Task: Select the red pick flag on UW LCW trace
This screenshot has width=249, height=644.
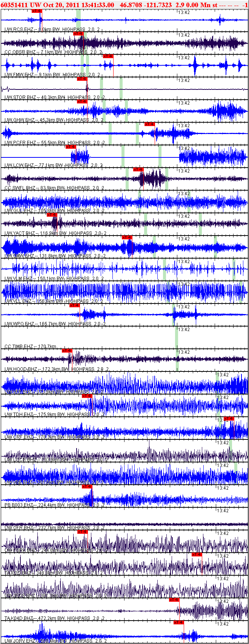Action: [x=71, y=147]
